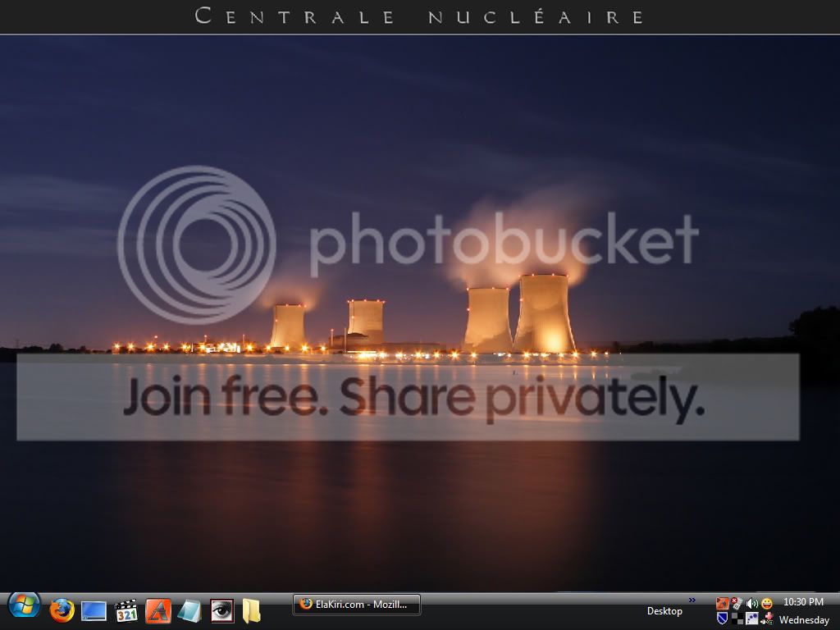Open the volume speaker tray icon
The height and width of the screenshot is (630, 840).
(x=751, y=604)
